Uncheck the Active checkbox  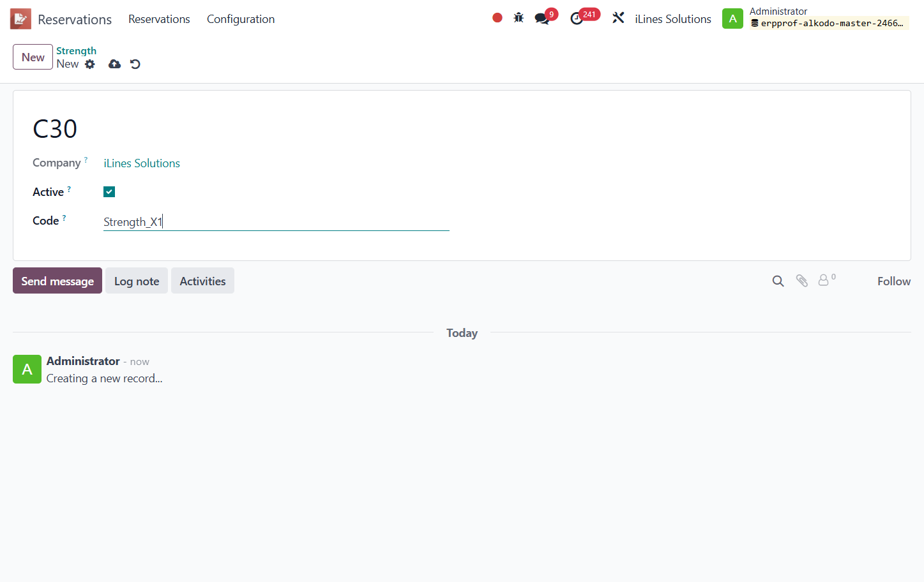tap(109, 191)
